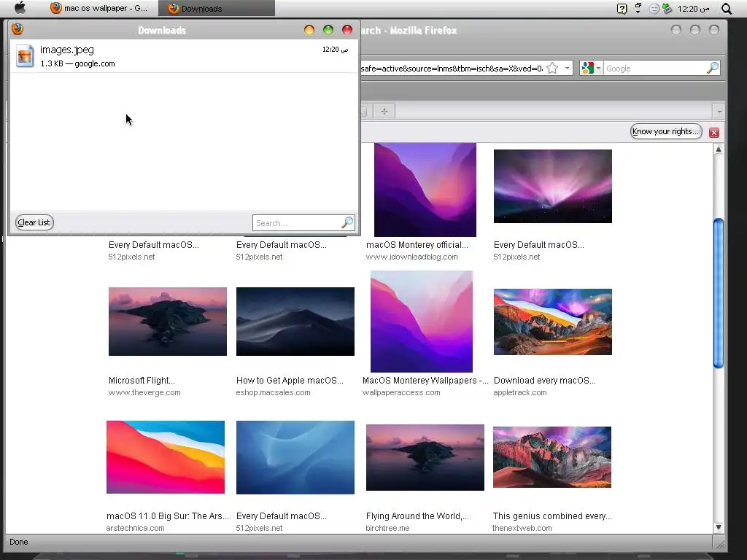Click the birchtree.me source link
This screenshot has width=747, height=560.
click(387, 528)
